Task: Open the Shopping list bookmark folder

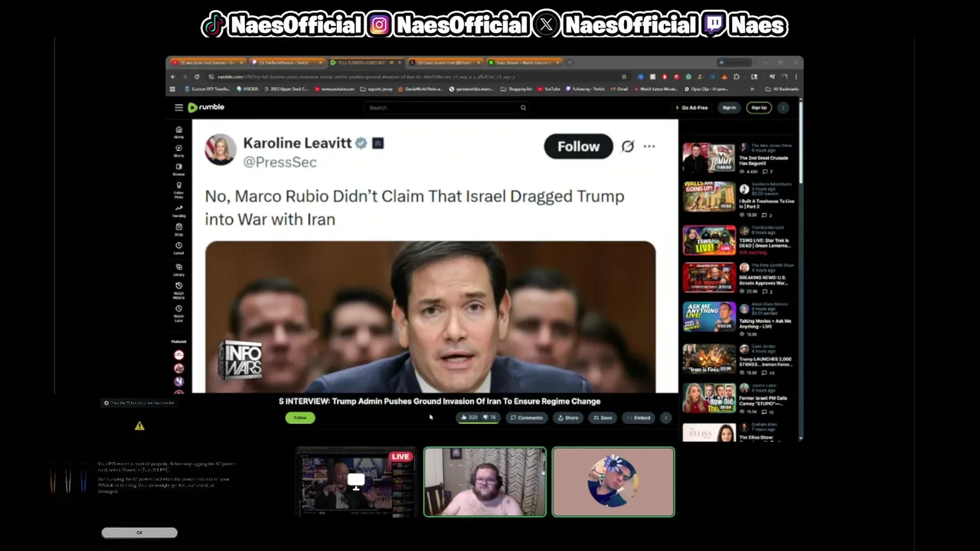Action: (518, 89)
